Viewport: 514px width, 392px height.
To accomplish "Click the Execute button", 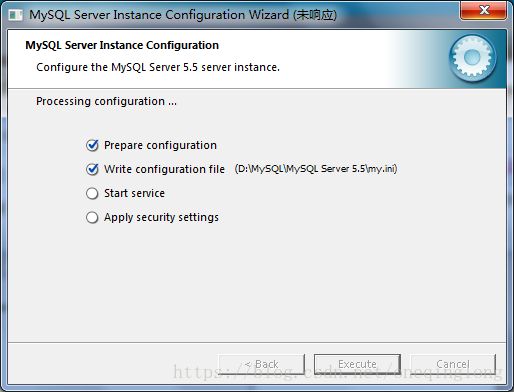I will click(357, 364).
